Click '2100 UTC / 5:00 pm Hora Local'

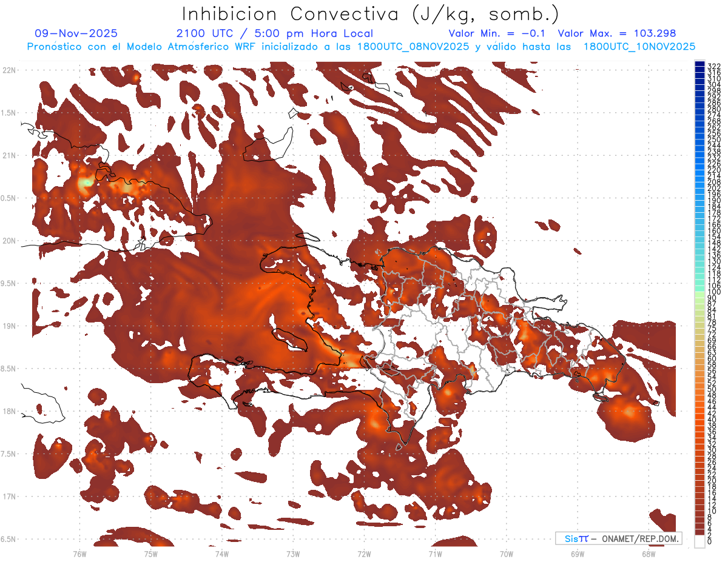(x=274, y=33)
